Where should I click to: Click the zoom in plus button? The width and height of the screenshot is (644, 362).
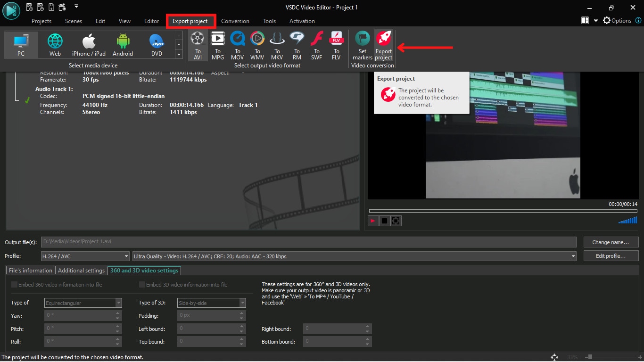(x=640, y=357)
